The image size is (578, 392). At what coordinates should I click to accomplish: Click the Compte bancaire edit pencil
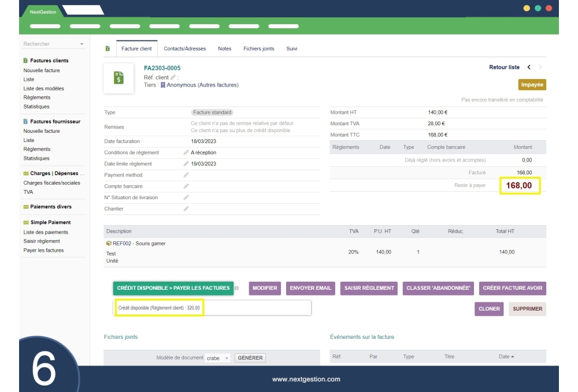click(186, 186)
